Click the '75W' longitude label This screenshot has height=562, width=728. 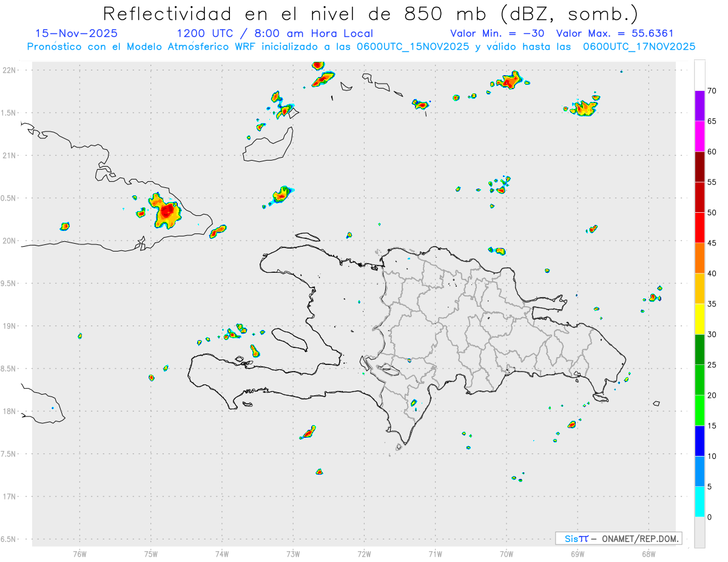tap(150, 554)
